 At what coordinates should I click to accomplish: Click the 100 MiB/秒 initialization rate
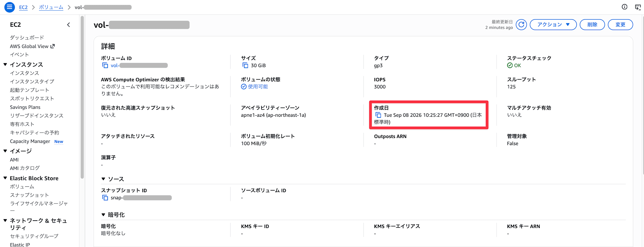[x=254, y=143]
